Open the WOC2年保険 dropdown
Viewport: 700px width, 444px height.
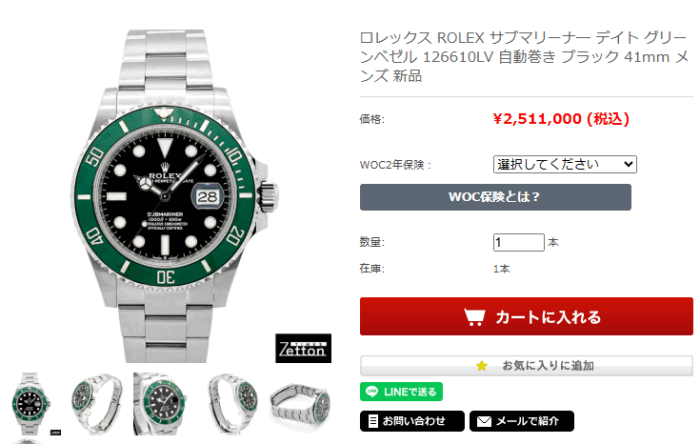565,164
